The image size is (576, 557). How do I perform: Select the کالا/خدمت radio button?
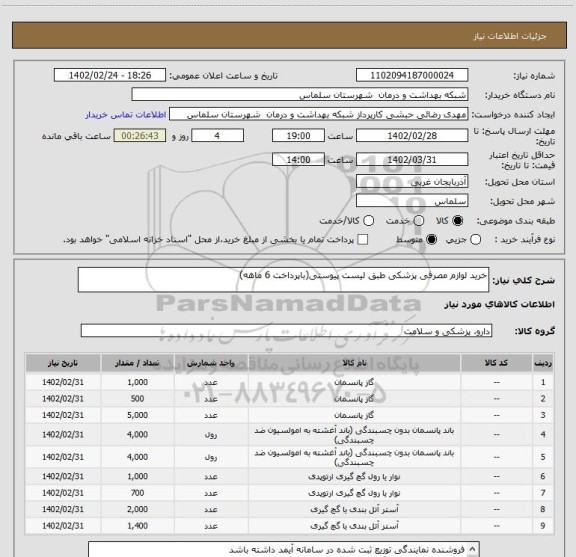point(368,221)
